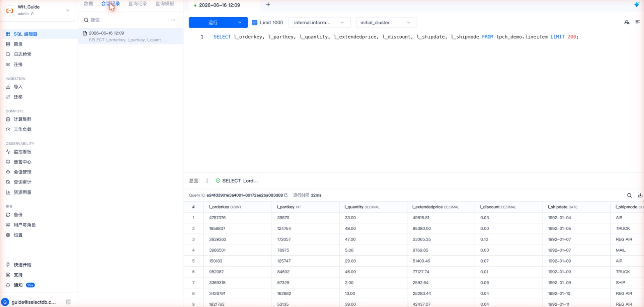Open the initial_cluster dropdown
This screenshot has height=307, width=644.
pyautogui.click(x=386, y=23)
